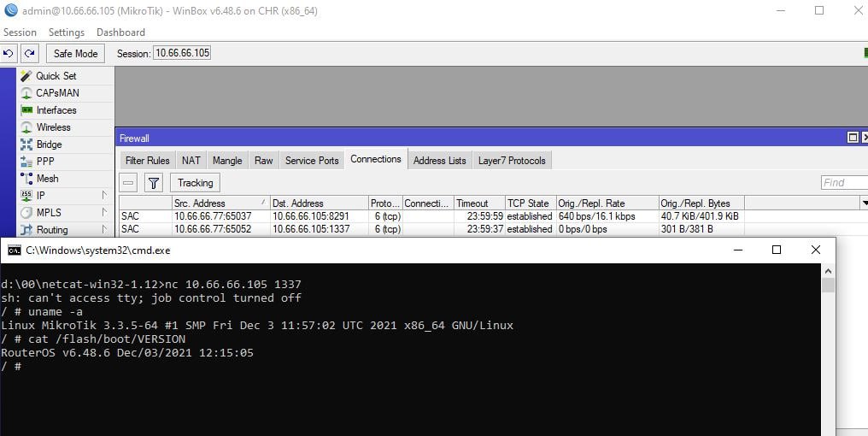Sort by Orig./Repl. Bytes column header

[701, 203]
